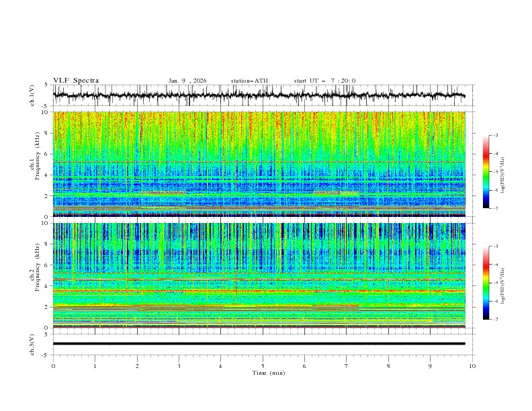Image resolution: width=532 pixels, height=411 pixels.
Task: Click time axis tick label "7"
Action: [347, 366]
